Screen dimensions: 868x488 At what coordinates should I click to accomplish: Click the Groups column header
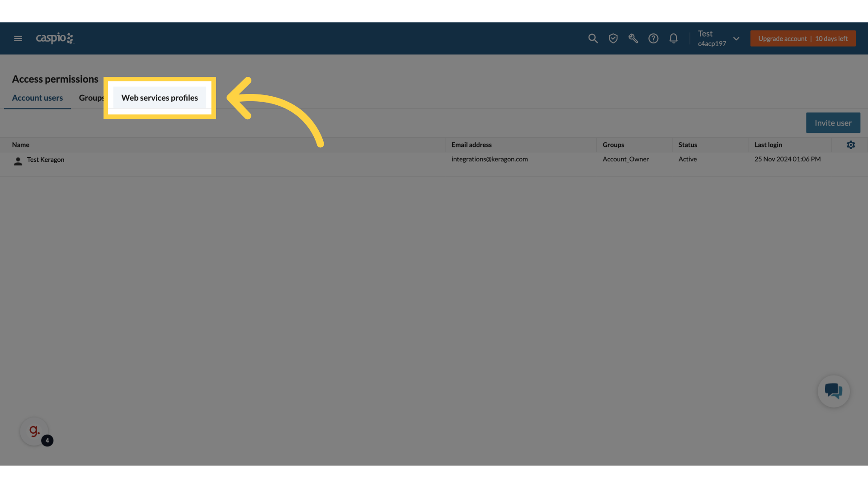click(613, 145)
